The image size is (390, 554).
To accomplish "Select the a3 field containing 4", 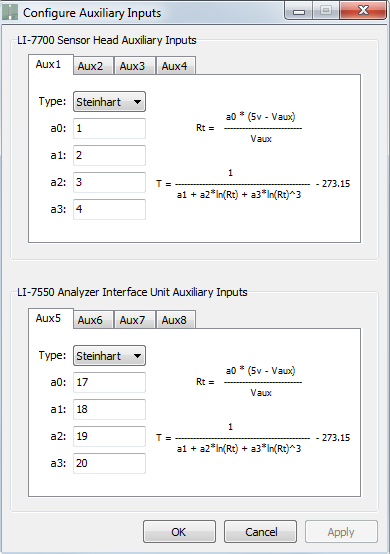I will tap(109, 209).
